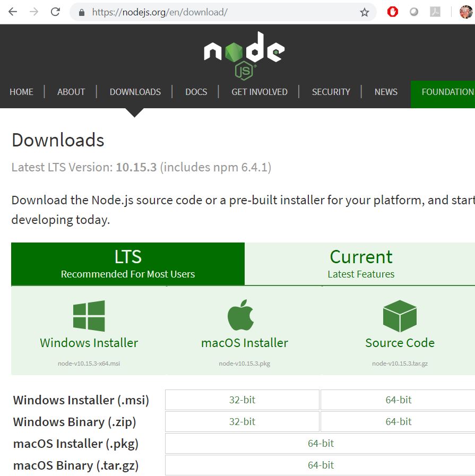Screen dimensions: 475x476
Task: Go back with the browser back arrow
Action: pyautogui.click(x=13, y=12)
